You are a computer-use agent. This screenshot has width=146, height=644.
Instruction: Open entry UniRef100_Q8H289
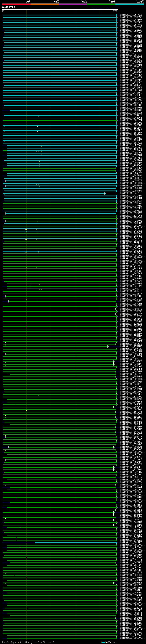click(x=131, y=110)
